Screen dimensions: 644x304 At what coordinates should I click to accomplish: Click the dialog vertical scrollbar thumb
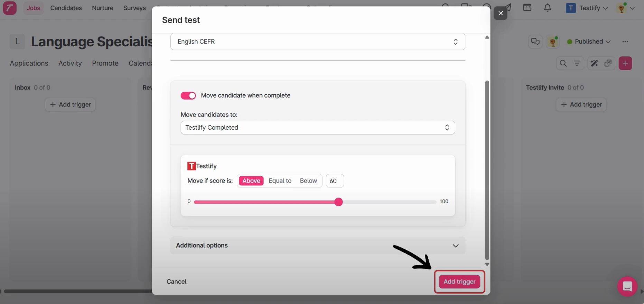pos(487,170)
